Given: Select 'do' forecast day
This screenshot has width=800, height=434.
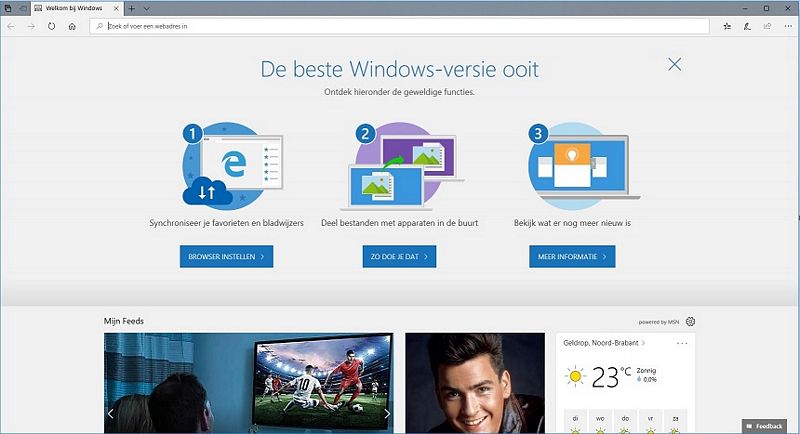Looking at the screenshot, I should 626,422.
